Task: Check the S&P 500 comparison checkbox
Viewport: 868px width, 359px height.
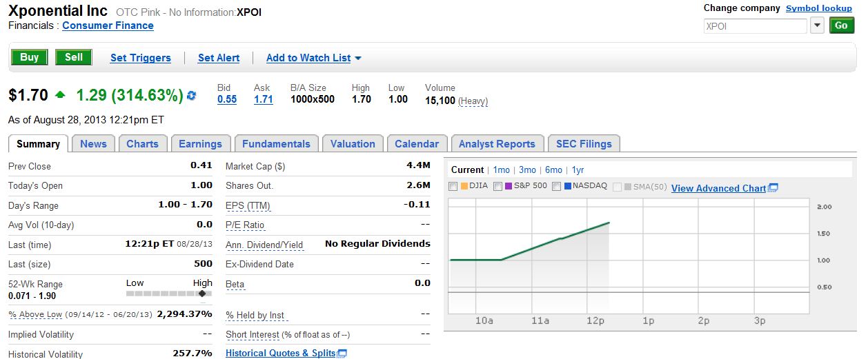Action: [x=497, y=186]
